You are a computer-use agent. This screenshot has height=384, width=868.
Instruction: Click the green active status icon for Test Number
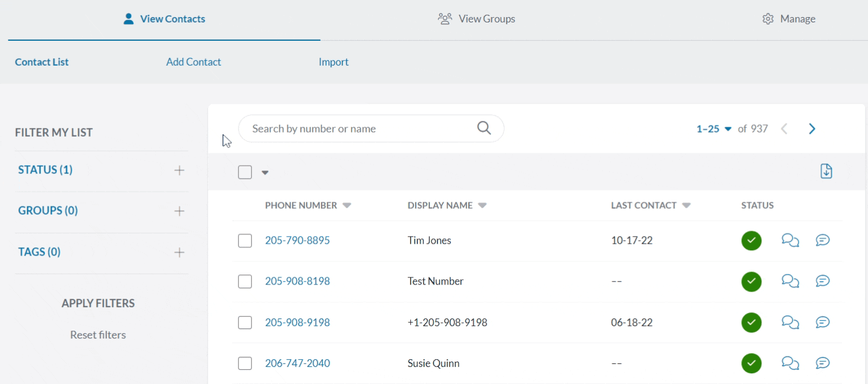751,281
